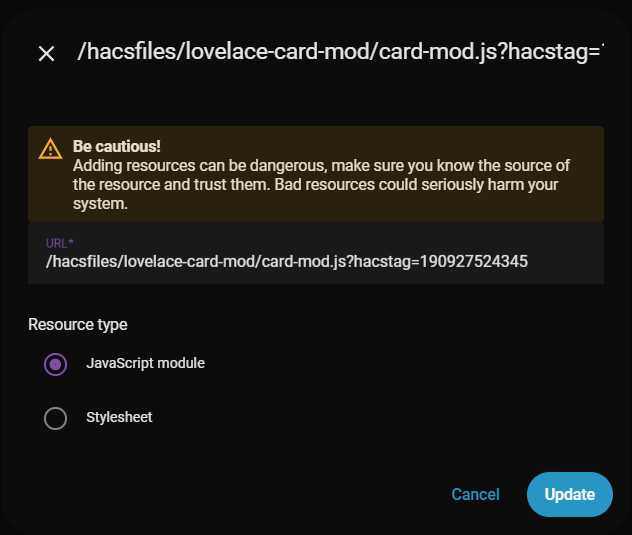
Task: Click the /hacsfiles start of the URL field
Action: point(82,261)
